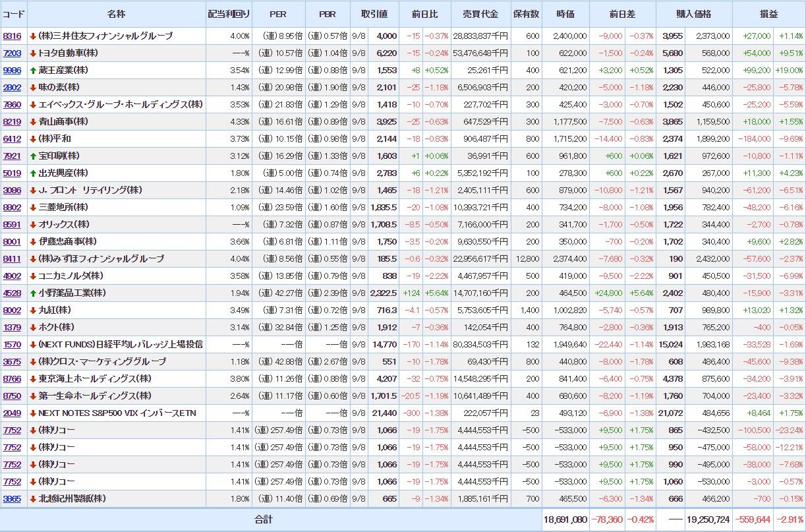Click the green up arrow beside 宝印刷
The height and width of the screenshot is (532, 806).
pos(33,156)
